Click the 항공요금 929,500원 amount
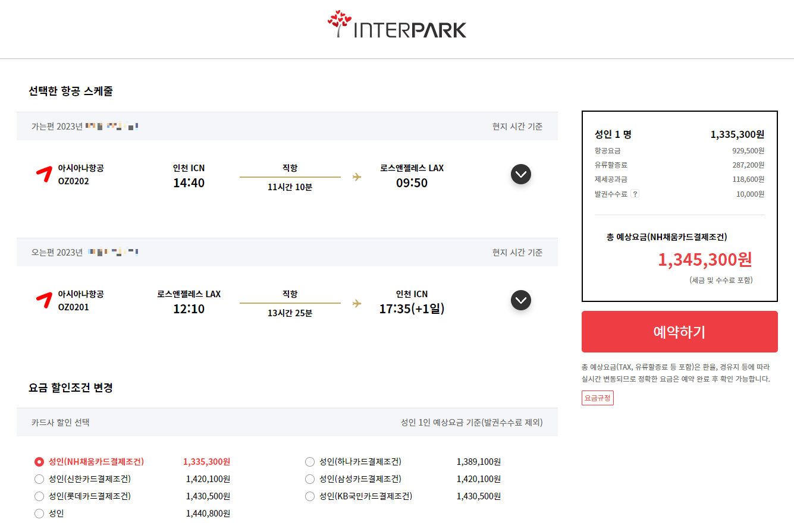794x532 pixels. click(x=748, y=151)
